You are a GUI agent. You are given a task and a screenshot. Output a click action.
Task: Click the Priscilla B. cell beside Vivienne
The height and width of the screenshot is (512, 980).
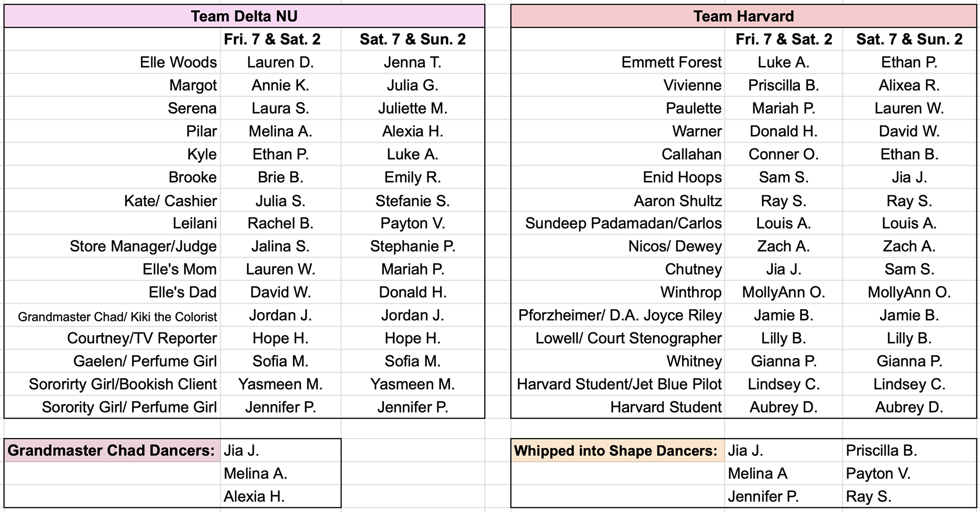tap(783, 85)
